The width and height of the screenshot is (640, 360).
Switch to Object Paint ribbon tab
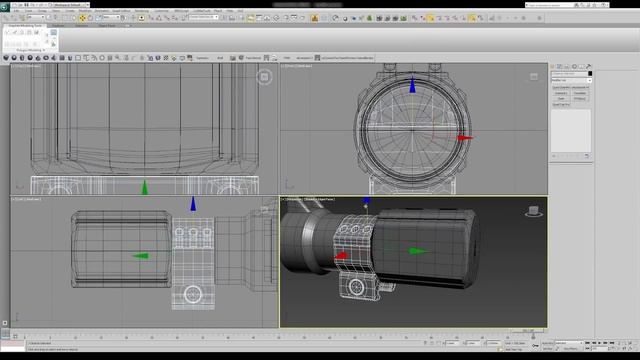107,26
